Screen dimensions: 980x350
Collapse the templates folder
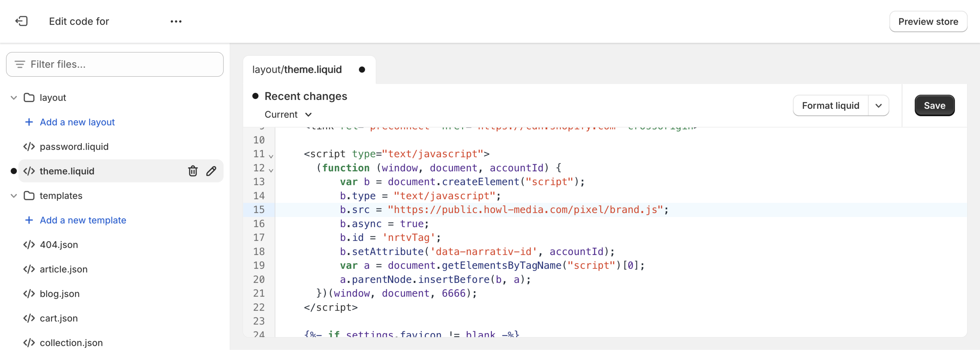pyautogui.click(x=14, y=196)
